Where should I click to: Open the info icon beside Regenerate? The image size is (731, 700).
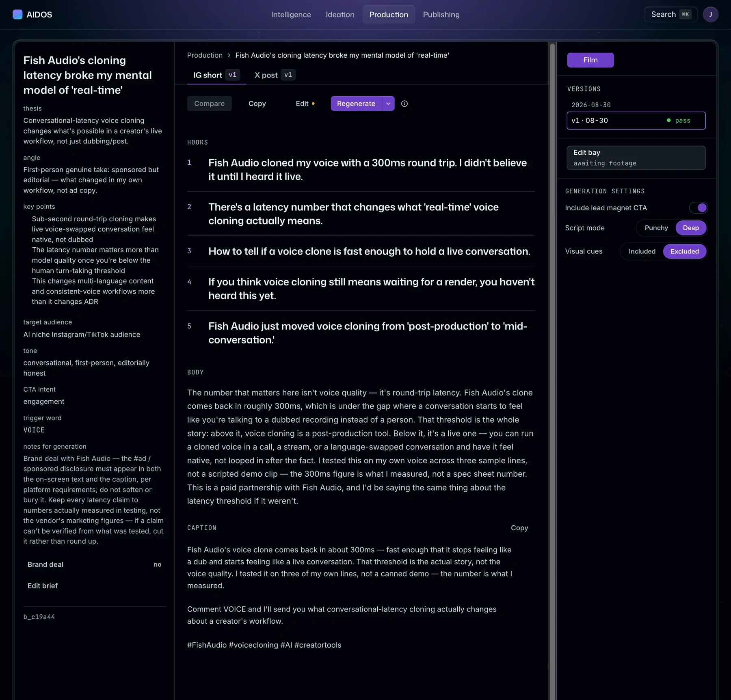click(x=404, y=104)
